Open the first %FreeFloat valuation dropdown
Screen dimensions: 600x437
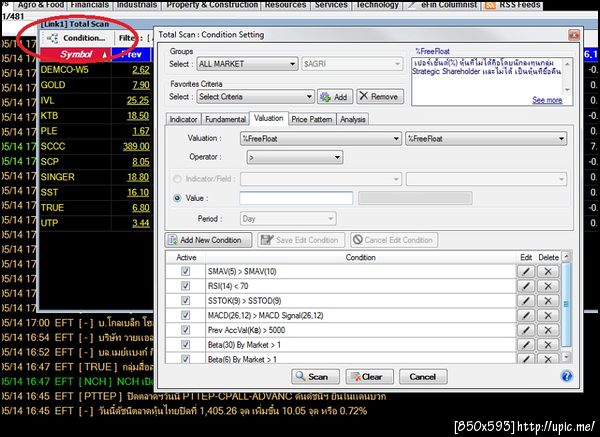tap(321, 139)
